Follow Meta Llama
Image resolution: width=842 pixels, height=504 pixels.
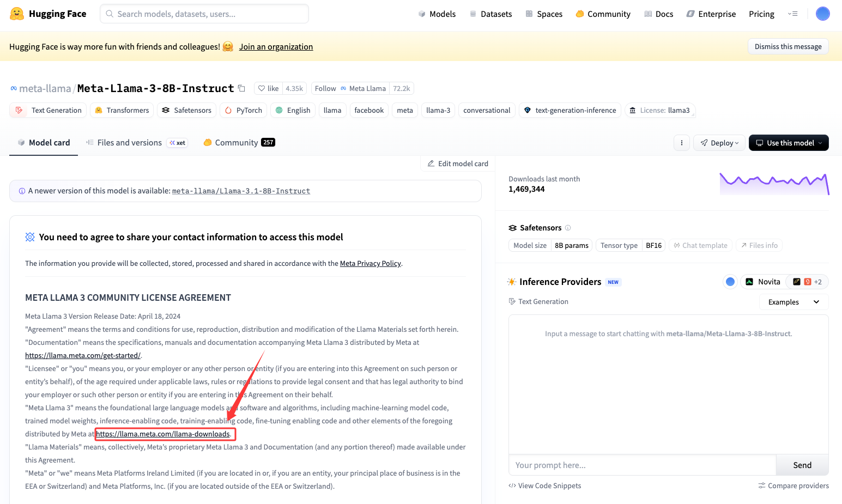coord(350,88)
